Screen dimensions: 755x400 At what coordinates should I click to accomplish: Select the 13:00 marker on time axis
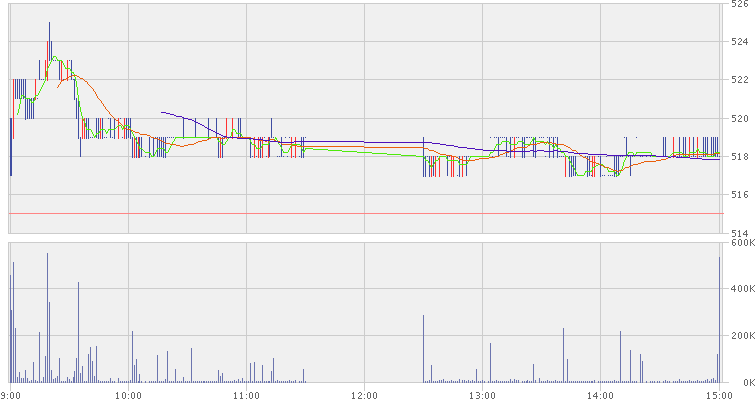482,394
